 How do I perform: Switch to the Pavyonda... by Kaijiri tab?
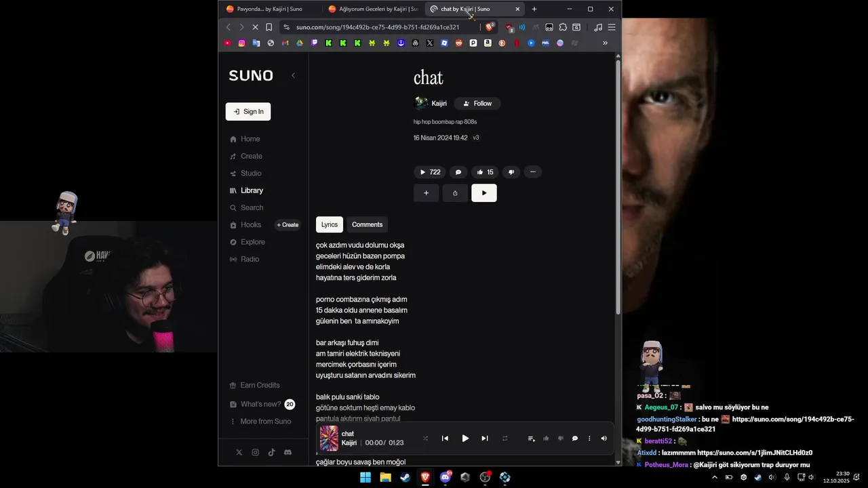tap(270, 9)
